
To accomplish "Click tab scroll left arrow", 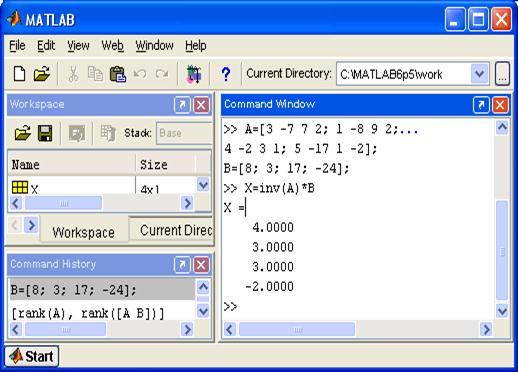I will [x=14, y=225].
